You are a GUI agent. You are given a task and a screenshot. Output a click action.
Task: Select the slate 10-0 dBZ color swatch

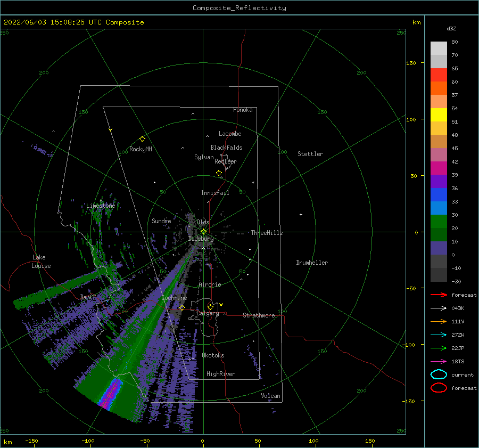point(439,248)
